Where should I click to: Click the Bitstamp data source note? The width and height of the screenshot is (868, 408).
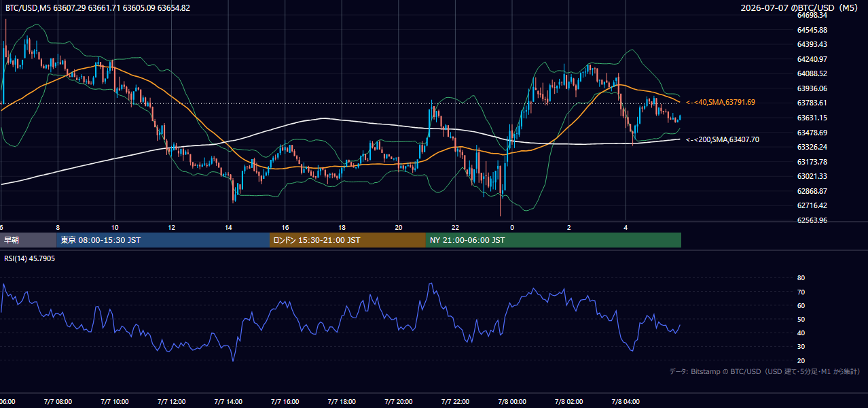coord(765,371)
